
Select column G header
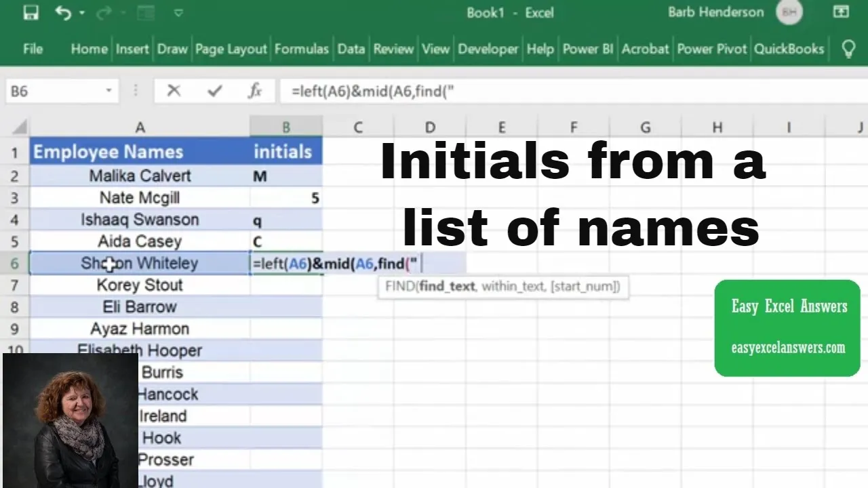point(646,127)
